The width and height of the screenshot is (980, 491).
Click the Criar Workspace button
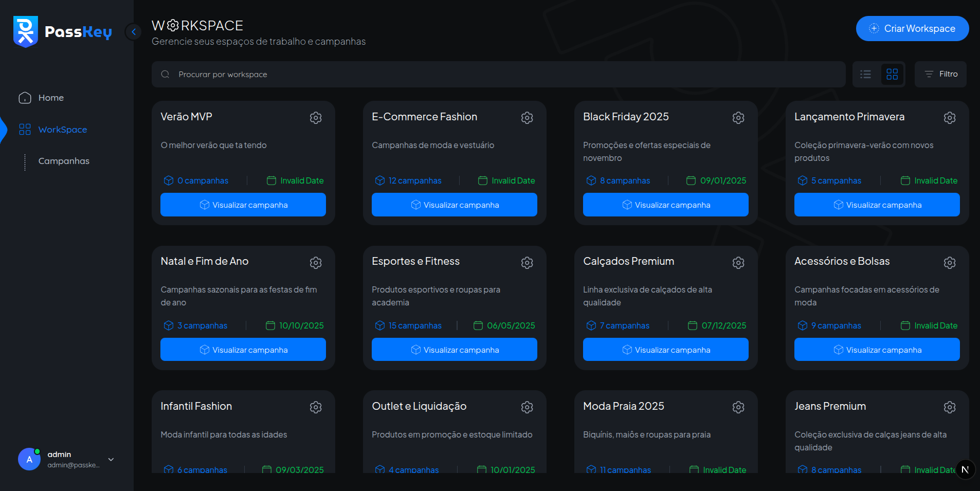point(913,28)
